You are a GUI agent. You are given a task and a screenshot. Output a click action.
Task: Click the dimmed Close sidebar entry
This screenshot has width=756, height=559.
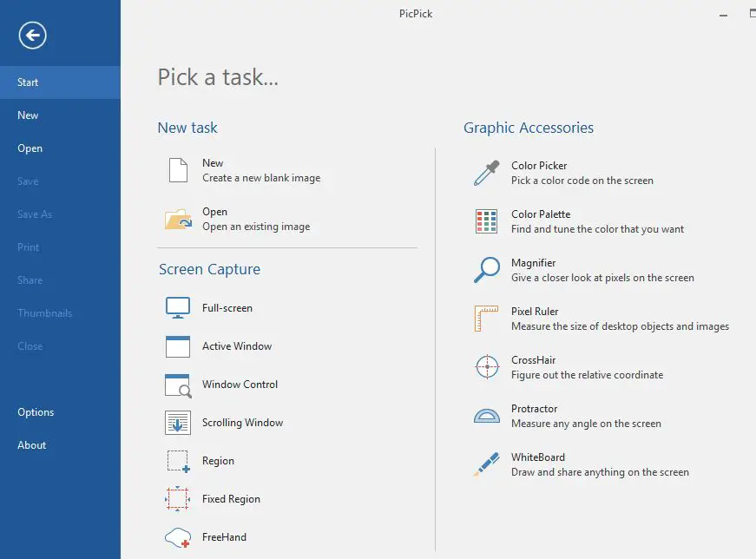coord(60,346)
